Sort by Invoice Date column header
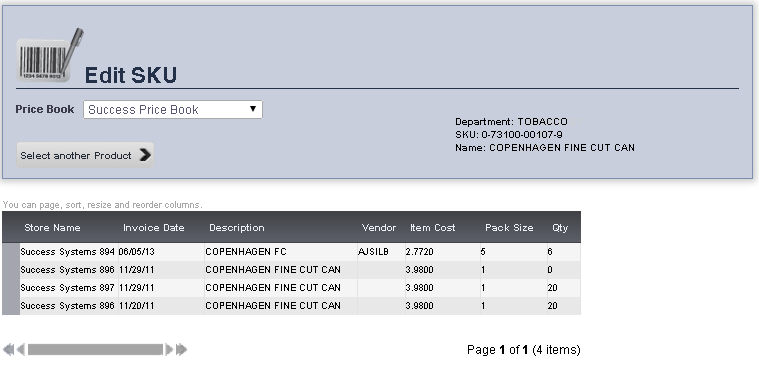This screenshot has height=392, width=759. 153,227
